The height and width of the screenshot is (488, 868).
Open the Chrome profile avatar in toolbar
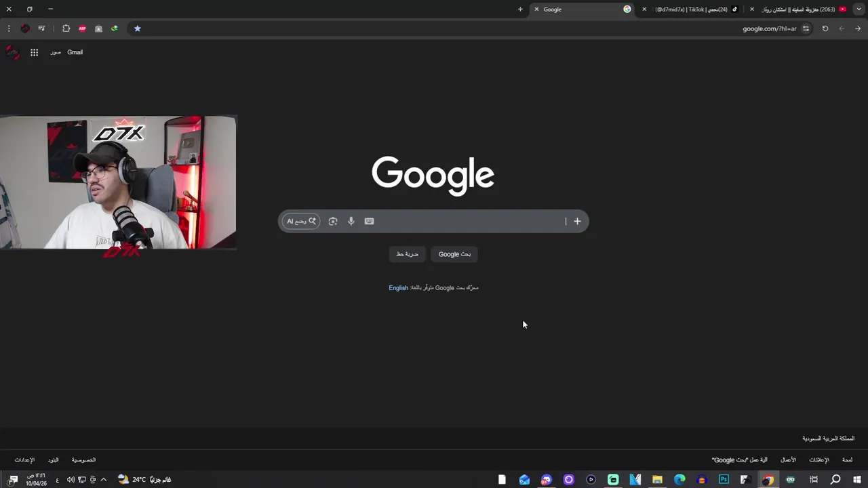tap(25, 28)
